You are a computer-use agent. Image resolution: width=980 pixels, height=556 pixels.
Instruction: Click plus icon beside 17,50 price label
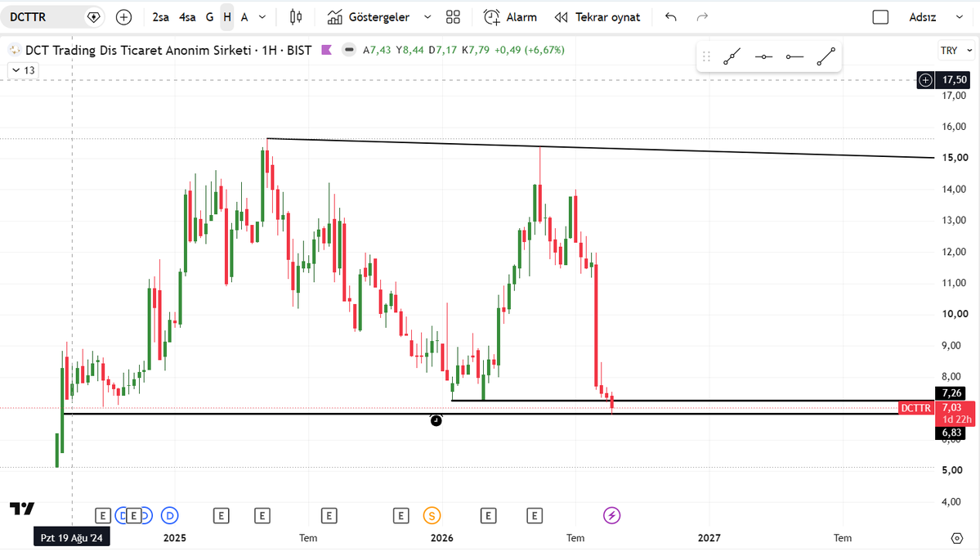point(925,80)
